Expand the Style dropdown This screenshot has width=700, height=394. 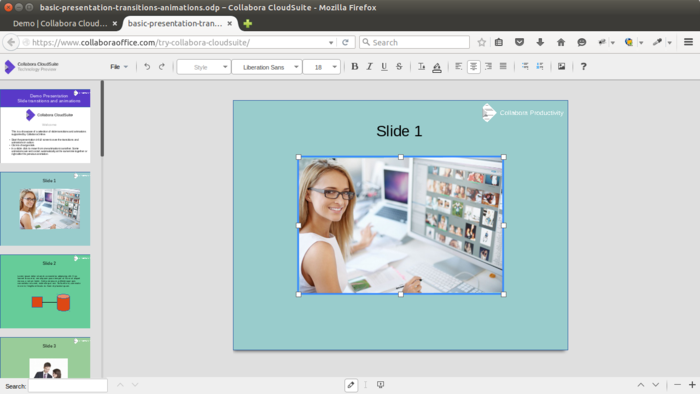click(204, 67)
